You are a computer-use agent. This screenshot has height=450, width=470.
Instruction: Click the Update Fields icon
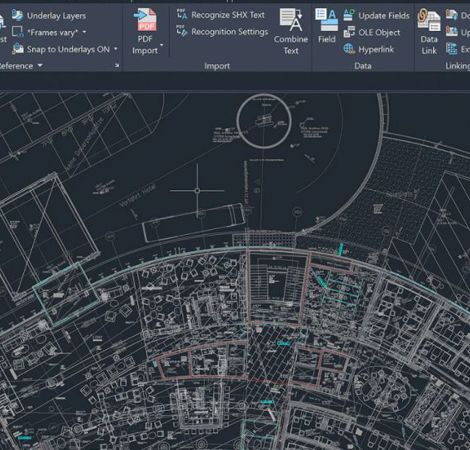pyautogui.click(x=349, y=15)
